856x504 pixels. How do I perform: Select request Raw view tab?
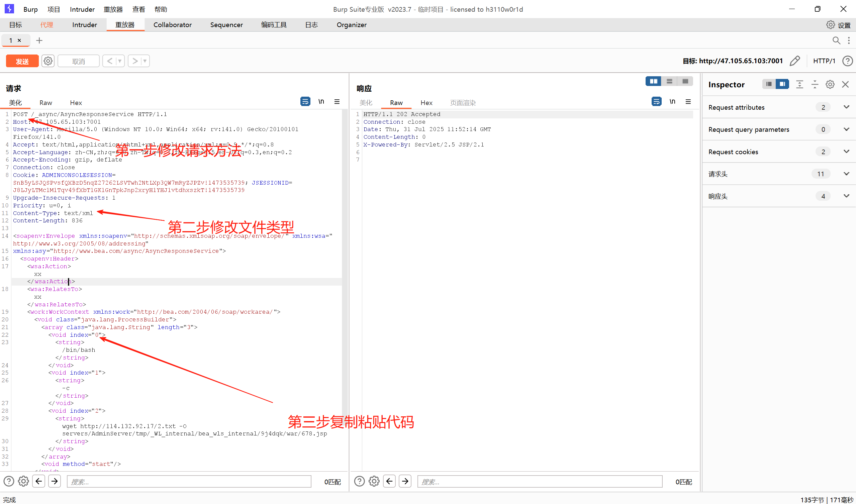pos(45,103)
